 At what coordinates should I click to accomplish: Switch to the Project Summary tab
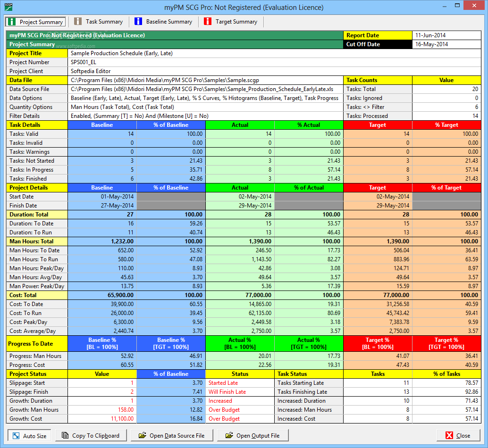pyautogui.click(x=35, y=22)
